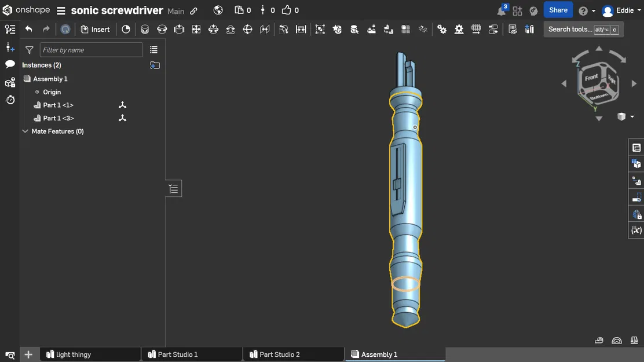This screenshot has height=362, width=644.
Task: Click the mate icon beside Part 1 <1>
Action: pyautogui.click(x=122, y=105)
